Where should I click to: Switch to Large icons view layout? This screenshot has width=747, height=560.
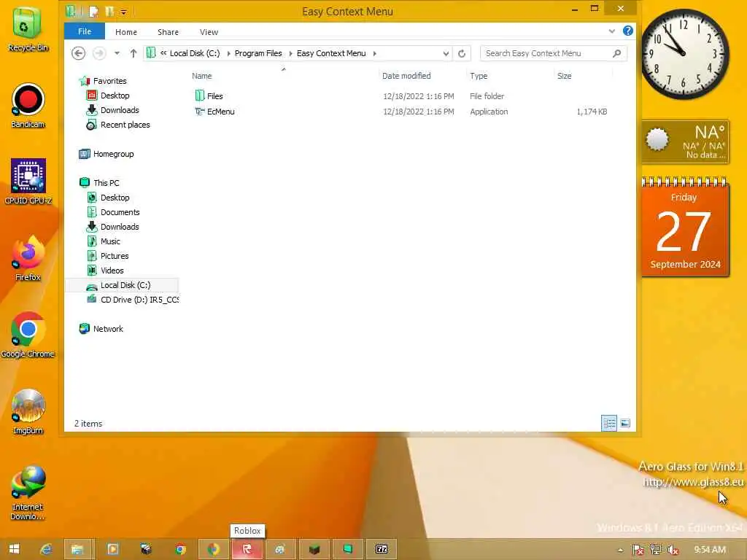(x=625, y=423)
